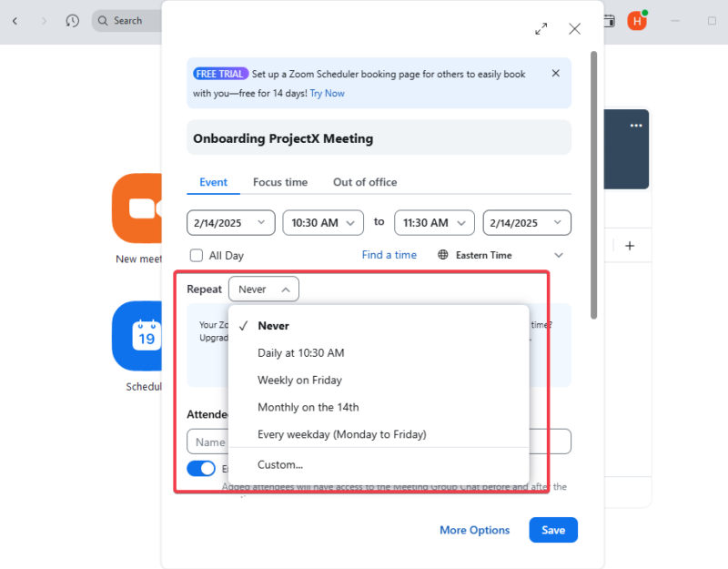This screenshot has height=569, width=728.
Task: Collapse the Repeat dropdown
Action: 263,289
